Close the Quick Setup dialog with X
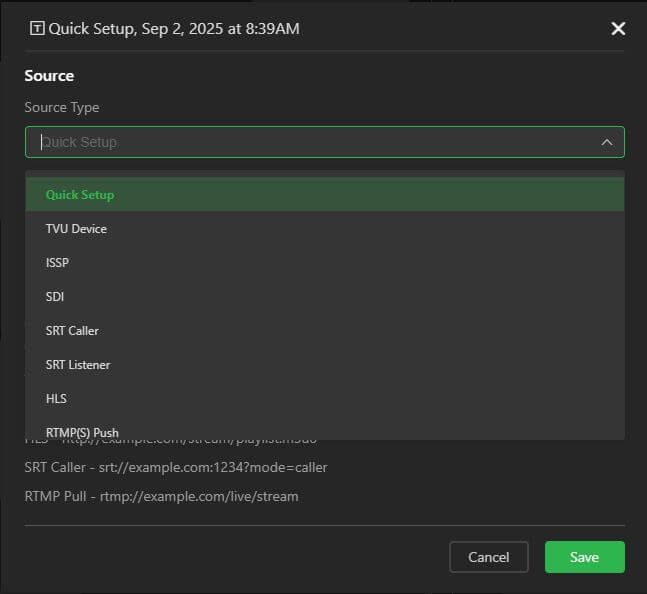The height and width of the screenshot is (594, 647). pyautogui.click(x=618, y=29)
